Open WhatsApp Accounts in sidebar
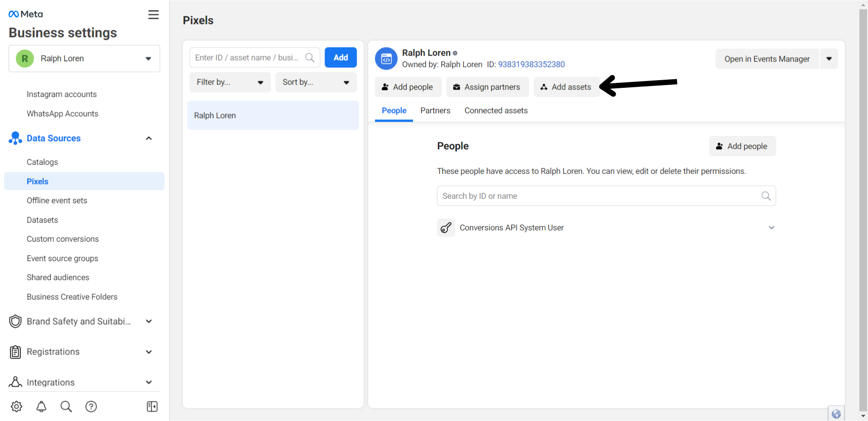 click(62, 114)
